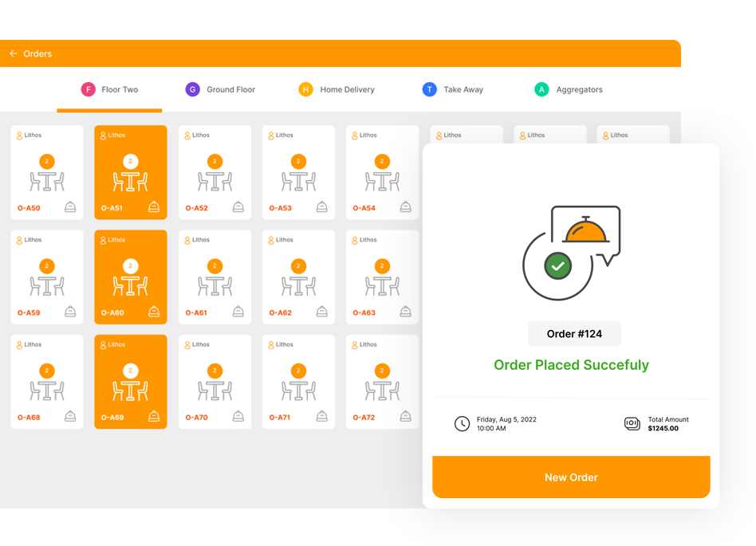This screenshot has width=756, height=546.
Task: Click the cloche icon on table O-A54
Action: click(406, 206)
